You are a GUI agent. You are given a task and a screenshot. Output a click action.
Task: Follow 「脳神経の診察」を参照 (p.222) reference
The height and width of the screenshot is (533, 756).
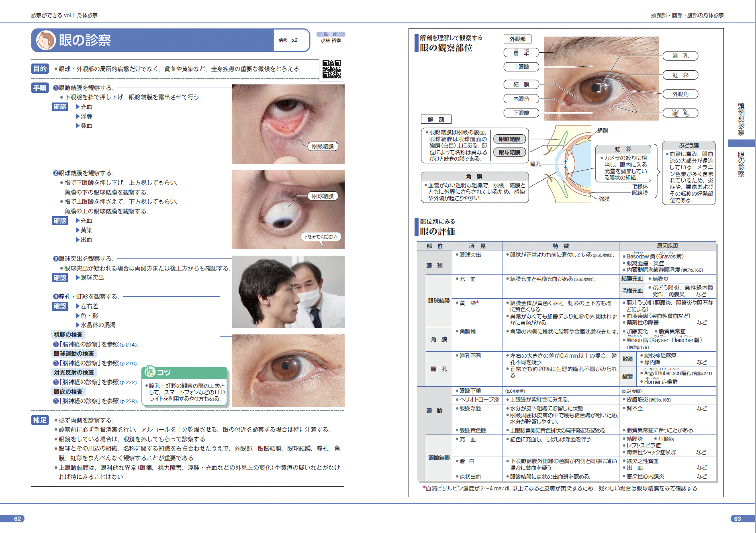point(96,382)
